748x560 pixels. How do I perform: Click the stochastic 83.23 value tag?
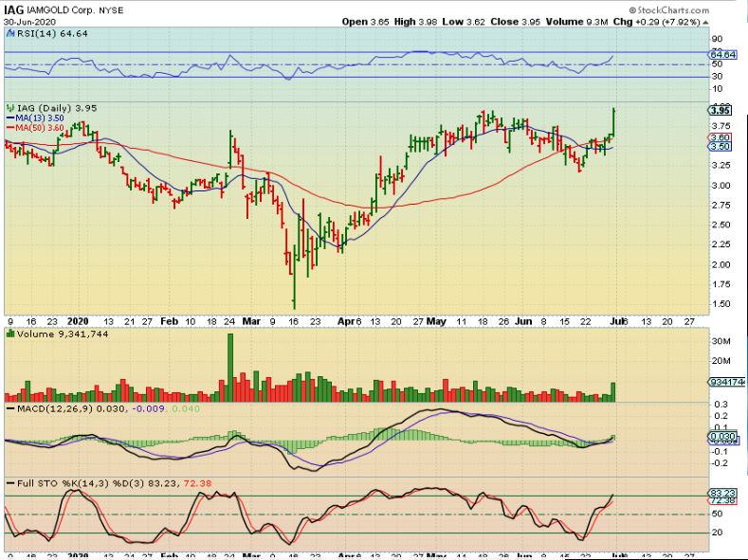721,493
